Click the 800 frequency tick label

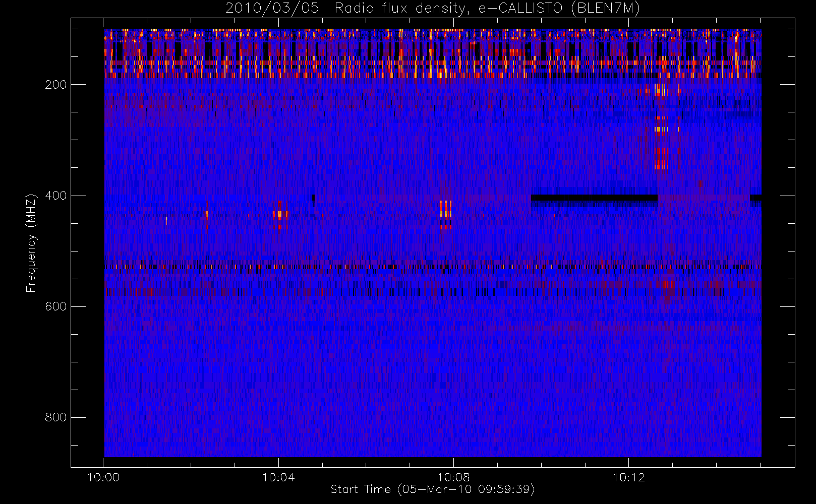pyautogui.click(x=55, y=417)
